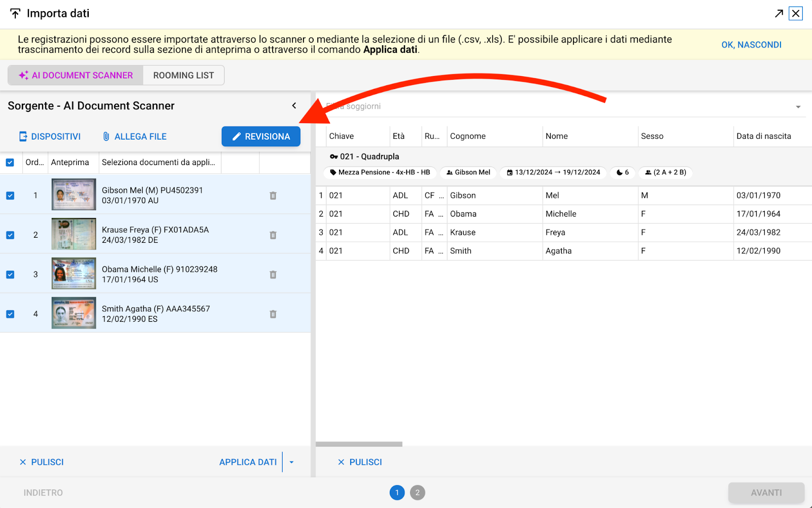The image size is (812, 508).
Task: Delete the Gibson Mel document row
Action: click(x=273, y=196)
